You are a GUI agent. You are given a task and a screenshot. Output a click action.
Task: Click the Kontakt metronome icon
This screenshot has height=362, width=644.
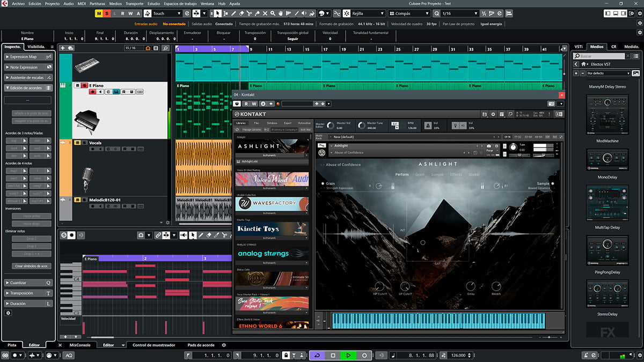click(428, 125)
